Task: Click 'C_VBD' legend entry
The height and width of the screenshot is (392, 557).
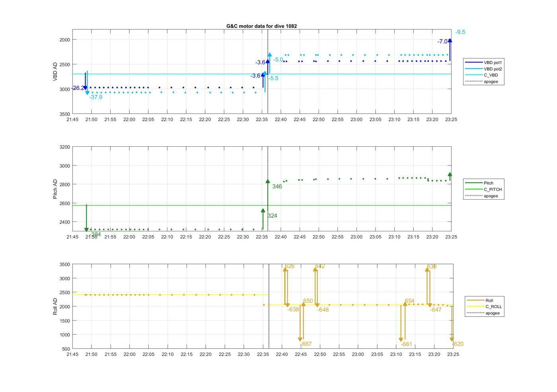Action: point(491,75)
